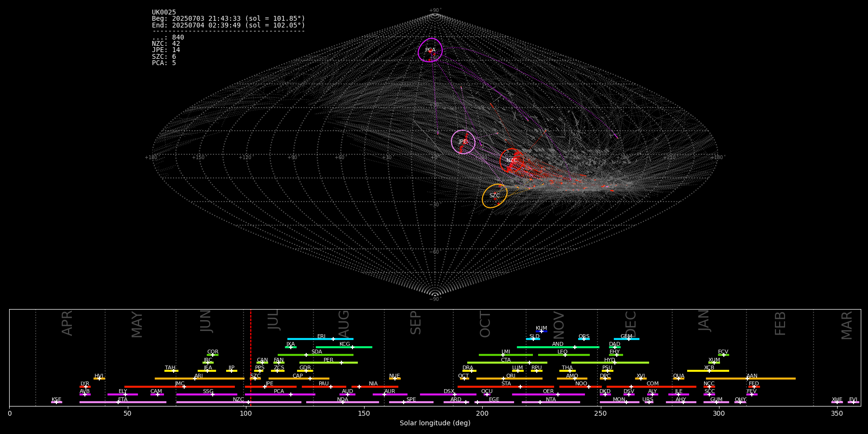Select the LYR shower marker in the timeline
The image size is (868, 434).
(x=85, y=387)
